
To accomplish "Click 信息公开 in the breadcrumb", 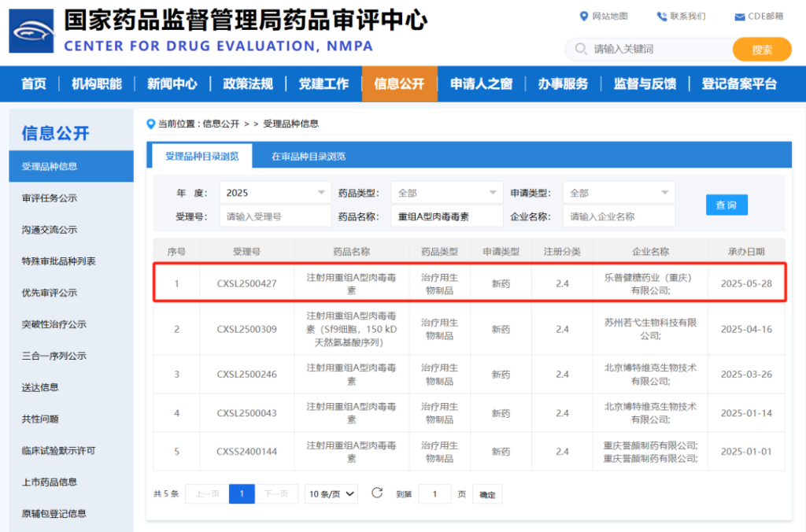I will point(221,124).
